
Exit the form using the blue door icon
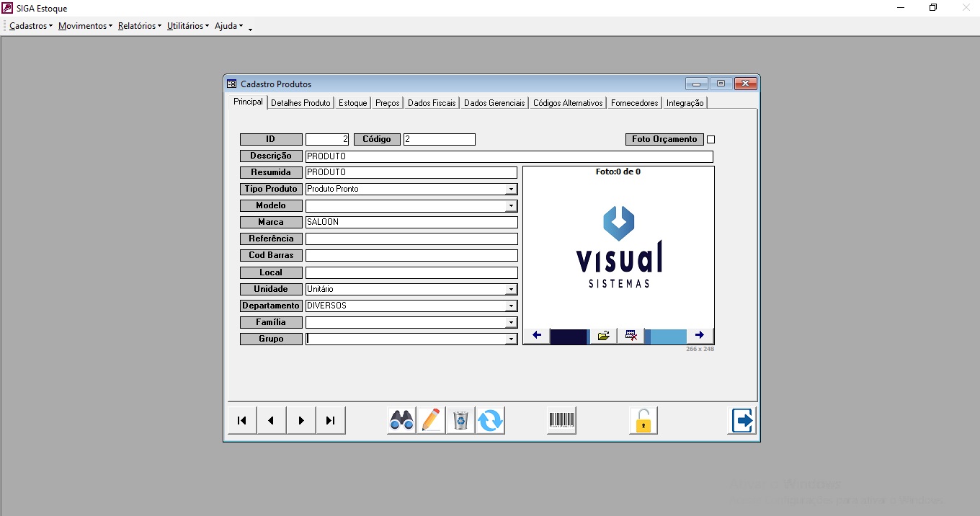click(742, 420)
